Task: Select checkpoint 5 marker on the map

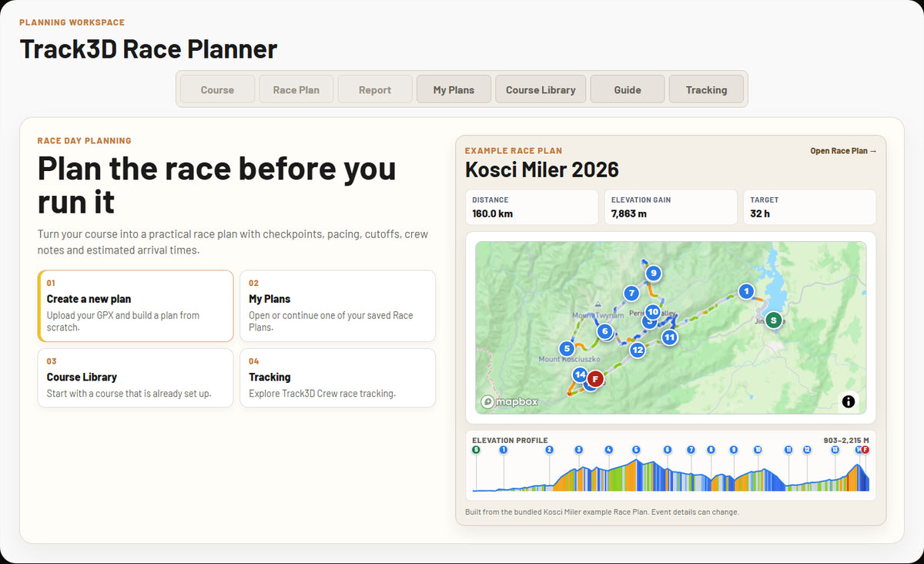Action: [567, 348]
